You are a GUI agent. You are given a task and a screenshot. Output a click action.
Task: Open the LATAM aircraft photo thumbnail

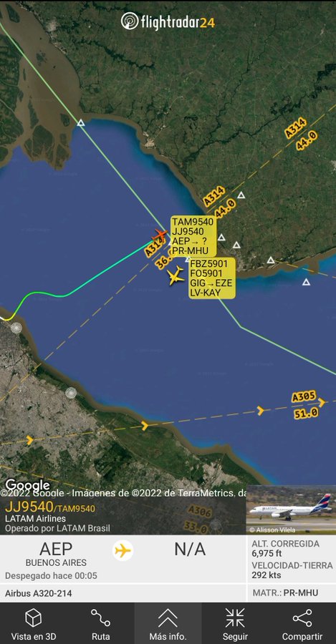coord(291,509)
